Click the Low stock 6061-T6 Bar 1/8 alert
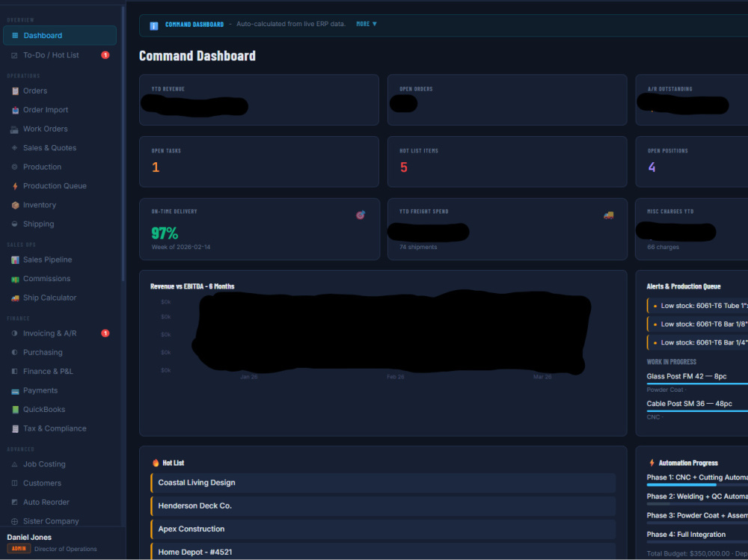This screenshot has width=748, height=560. point(697,324)
